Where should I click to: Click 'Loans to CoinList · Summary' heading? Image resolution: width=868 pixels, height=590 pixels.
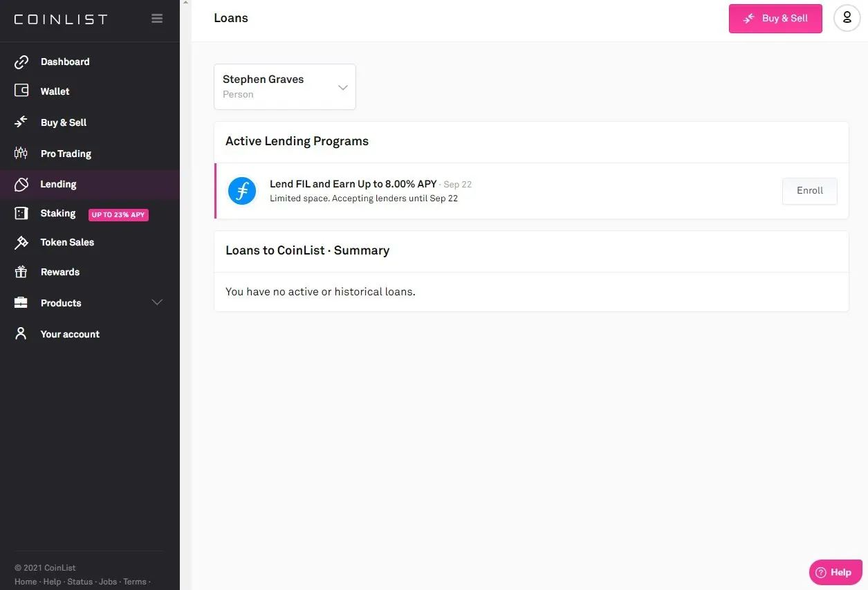point(307,250)
